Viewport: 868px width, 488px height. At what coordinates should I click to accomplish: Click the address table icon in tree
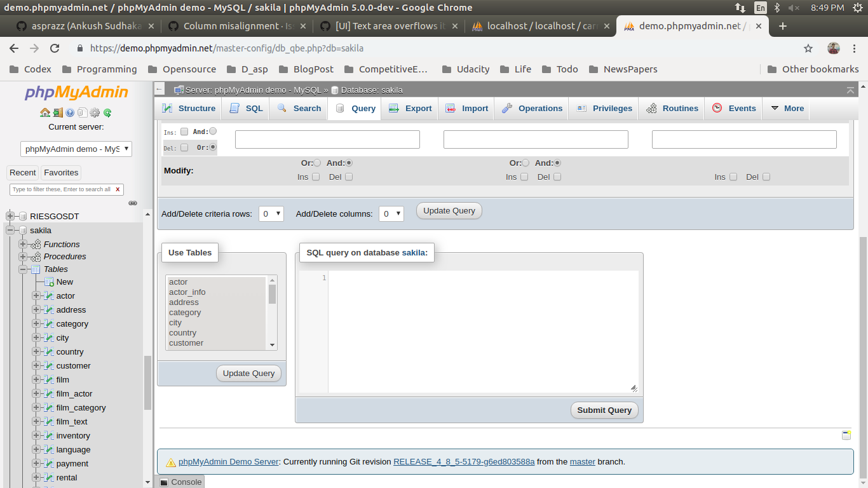coord(48,310)
